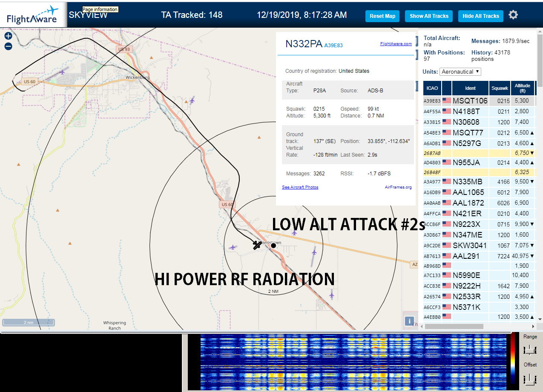Click Show All Tracks button
The width and height of the screenshot is (543, 392).
coord(429,16)
